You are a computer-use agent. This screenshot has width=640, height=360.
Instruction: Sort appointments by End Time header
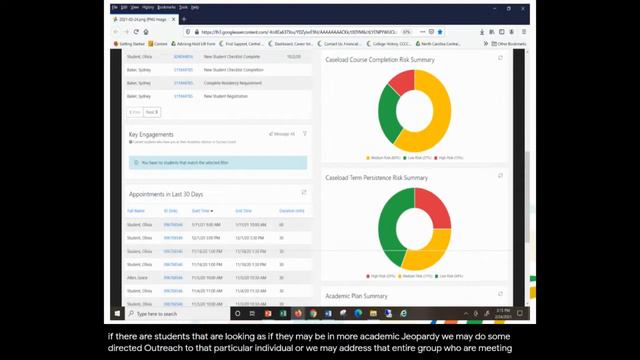tap(244, 211)
